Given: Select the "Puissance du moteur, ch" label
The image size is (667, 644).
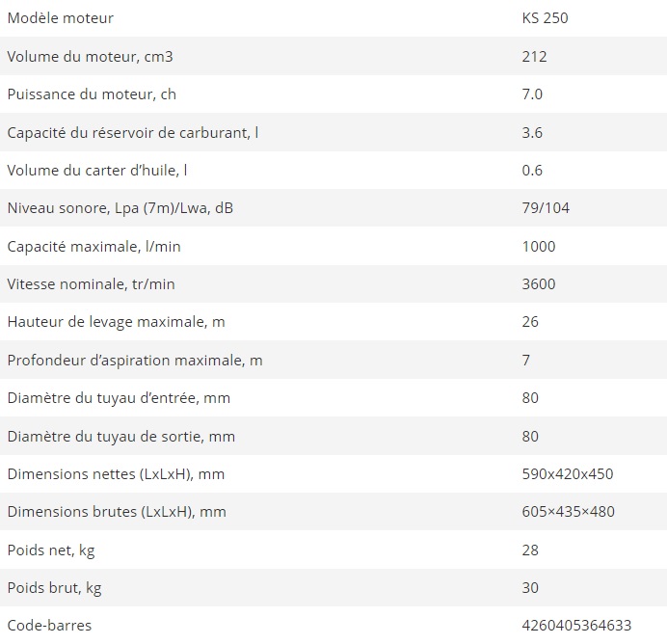Looking at the screenshot, I should (92, 94).
